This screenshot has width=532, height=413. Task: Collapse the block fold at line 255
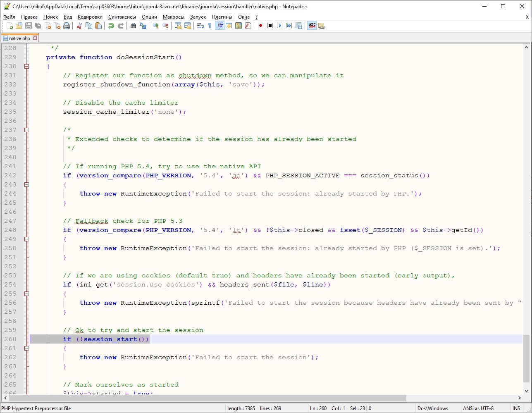pos(26,294)
